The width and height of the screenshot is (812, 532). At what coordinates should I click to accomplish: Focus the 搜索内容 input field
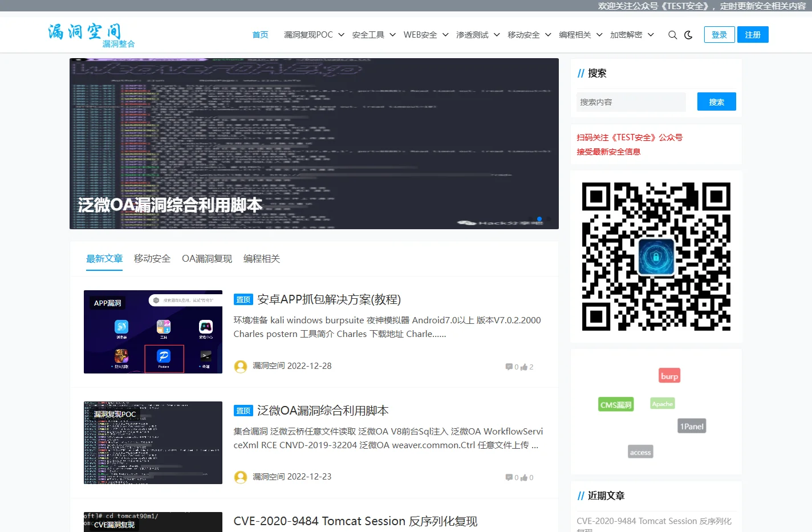pyautogui.click(x=631, y=101)
